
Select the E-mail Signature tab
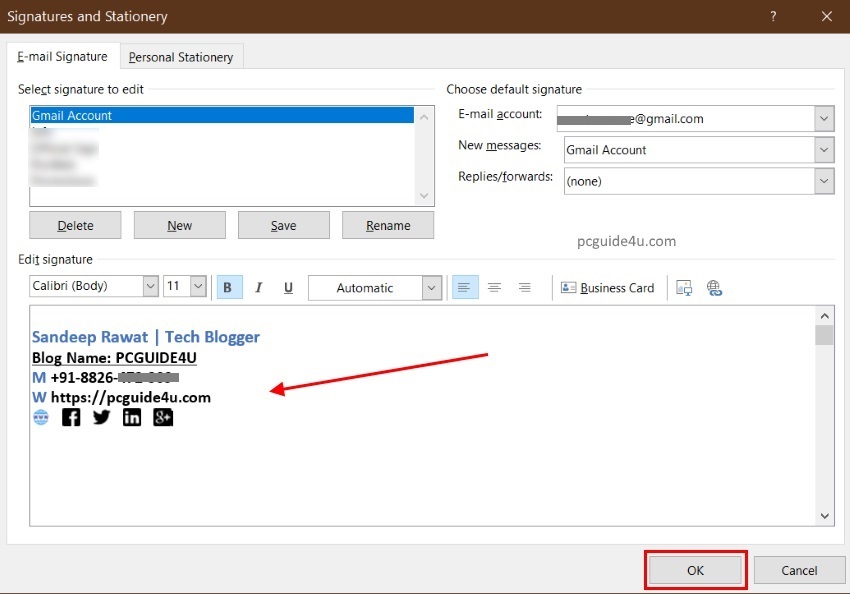click(x=62, y=57)
